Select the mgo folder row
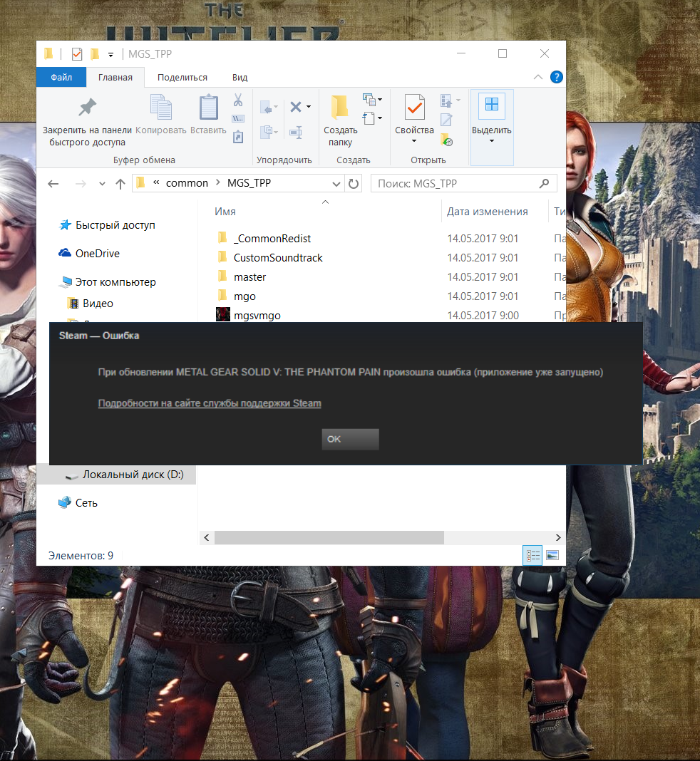 coord(245,296)
